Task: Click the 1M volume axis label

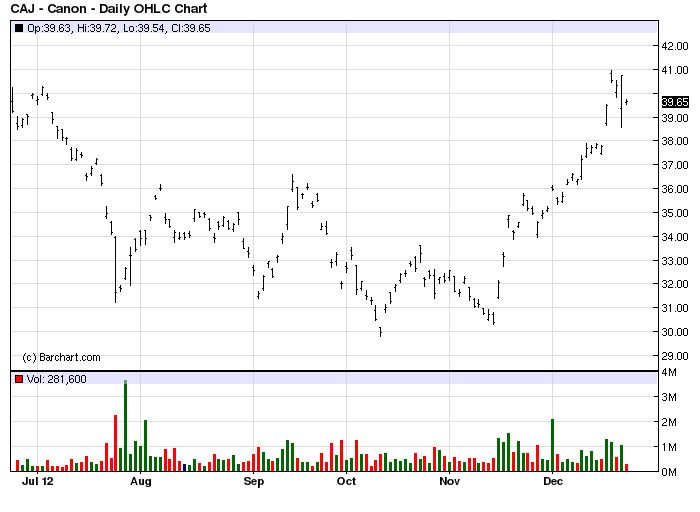Action: coord(669,447)
